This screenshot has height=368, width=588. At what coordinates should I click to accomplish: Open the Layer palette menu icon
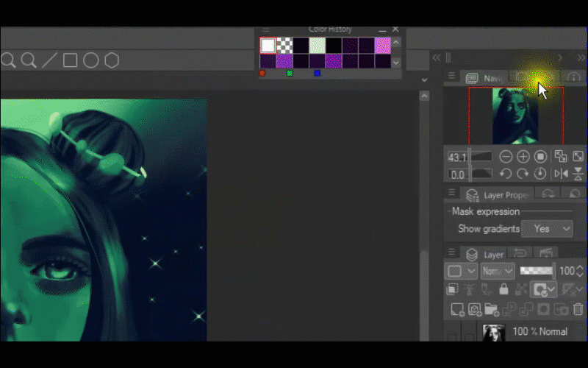(451, 252)
